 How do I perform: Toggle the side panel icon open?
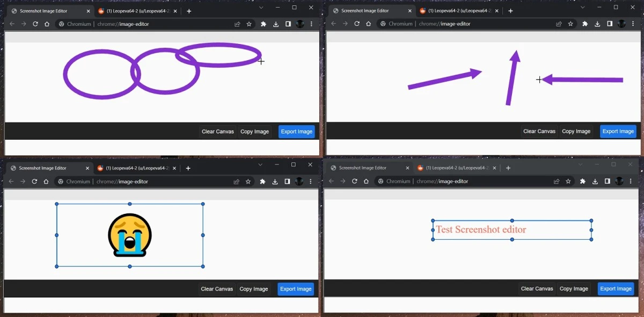tap(288, 24)
